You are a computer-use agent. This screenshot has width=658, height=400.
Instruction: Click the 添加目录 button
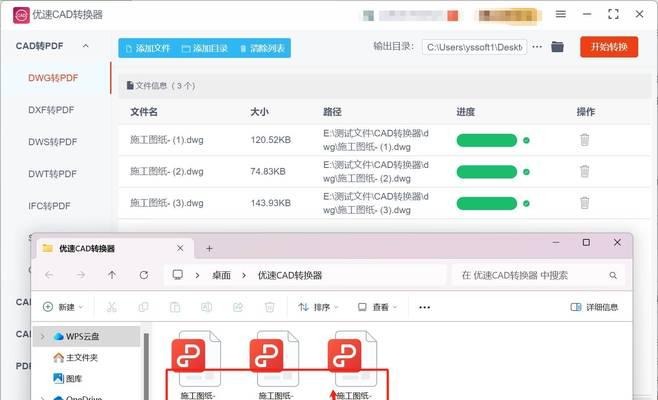click(x=205, y=48)
